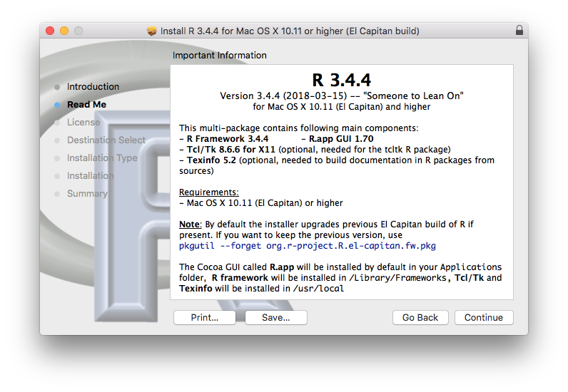Click the gray bullet beside Introduction

pos(57,87)
